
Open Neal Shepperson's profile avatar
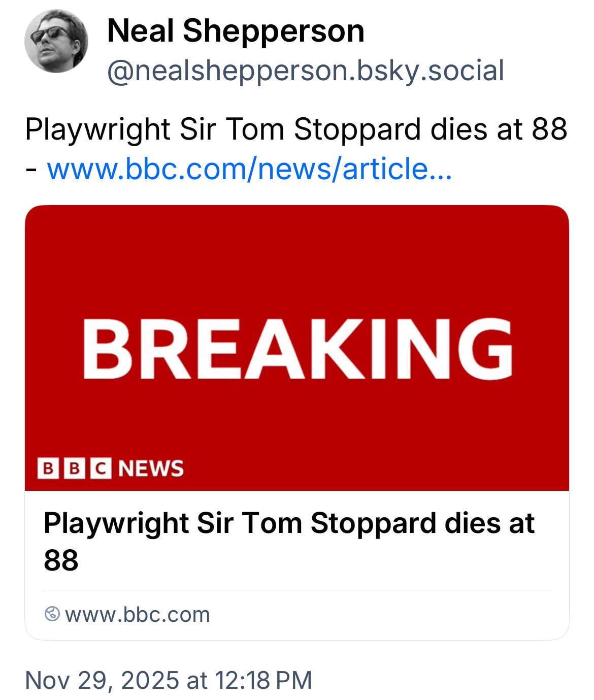click(x=56, y=41)
